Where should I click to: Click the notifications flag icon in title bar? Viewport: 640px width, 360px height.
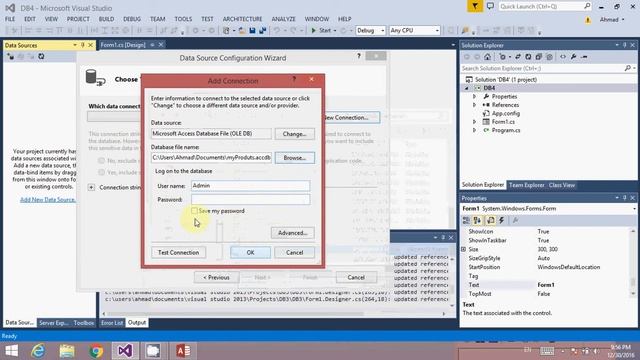(475, 6)
